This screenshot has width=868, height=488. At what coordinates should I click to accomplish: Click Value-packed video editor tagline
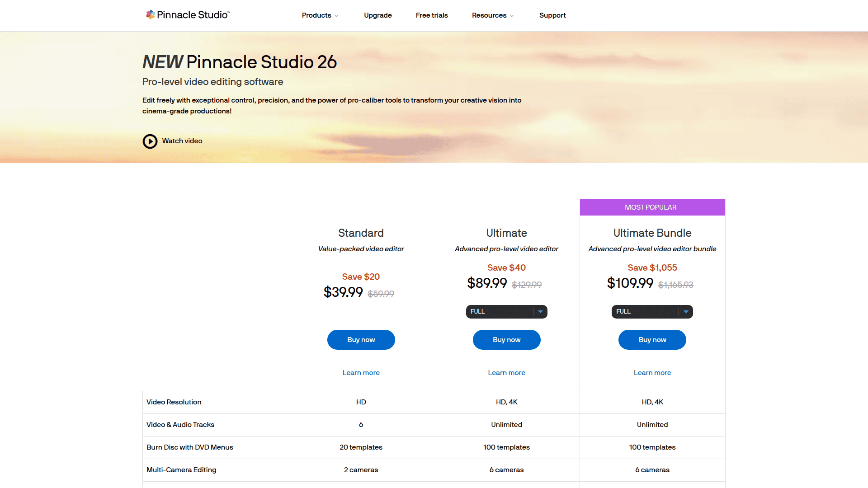361,249
